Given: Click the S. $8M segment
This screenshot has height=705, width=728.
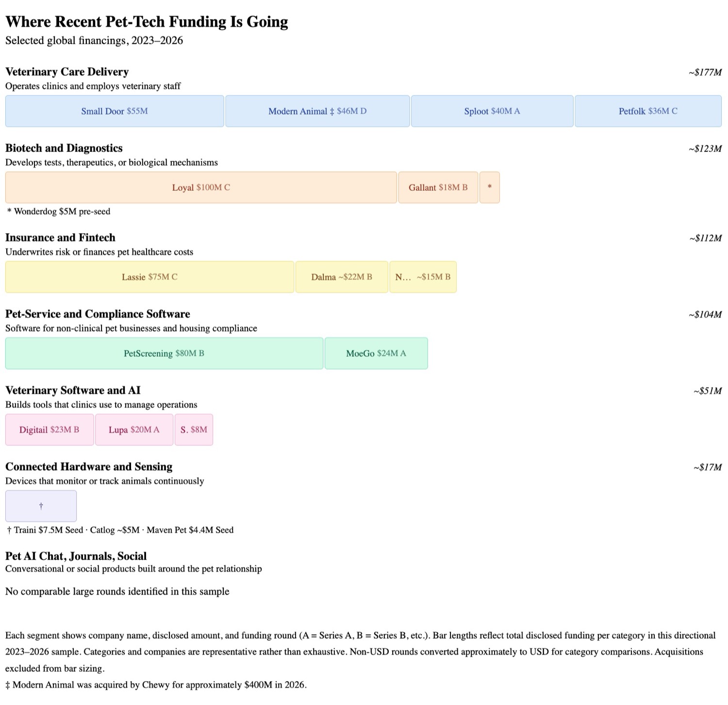Looking at the screenshot, I should click(x=194, y=430).
